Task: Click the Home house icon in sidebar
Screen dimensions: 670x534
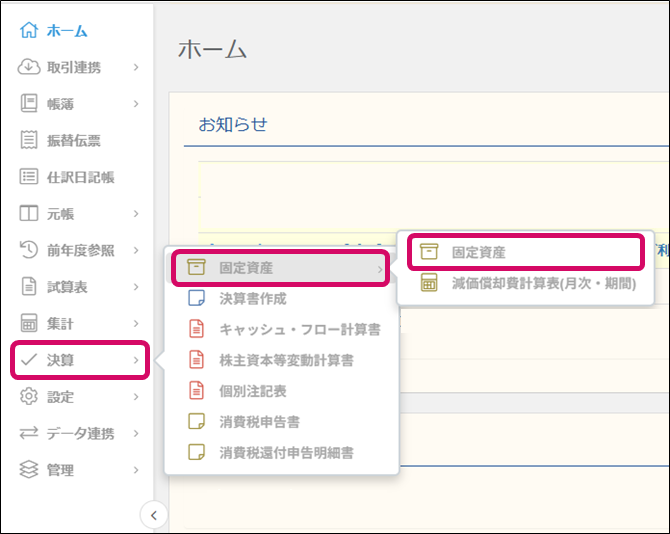Action: (x=29, y=31)
